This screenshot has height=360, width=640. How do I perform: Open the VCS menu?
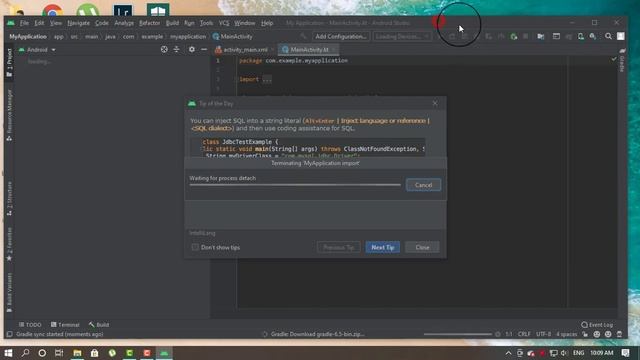coord(224,23)
